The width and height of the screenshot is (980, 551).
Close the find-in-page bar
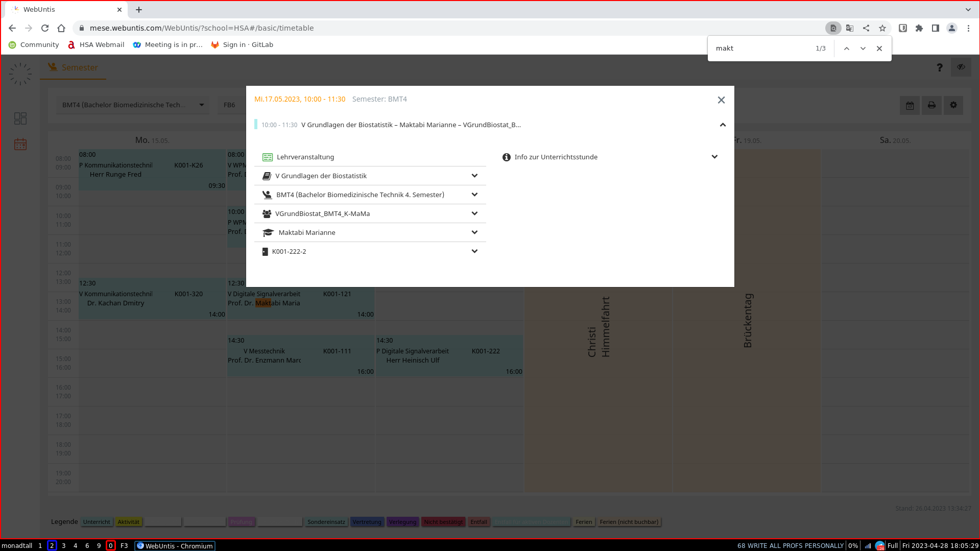tap(879, 49)
